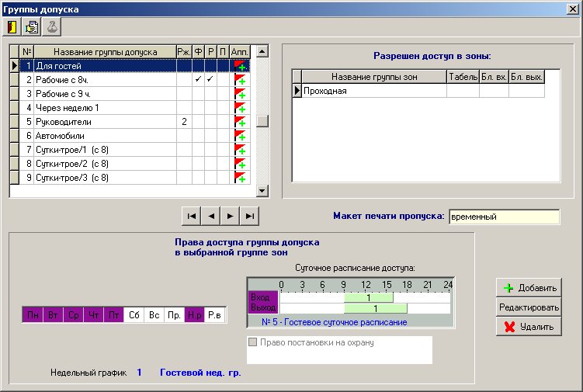Click the print report toolbar icon
Viewport: 583px width, 392px height.
[x=32, y=27]
